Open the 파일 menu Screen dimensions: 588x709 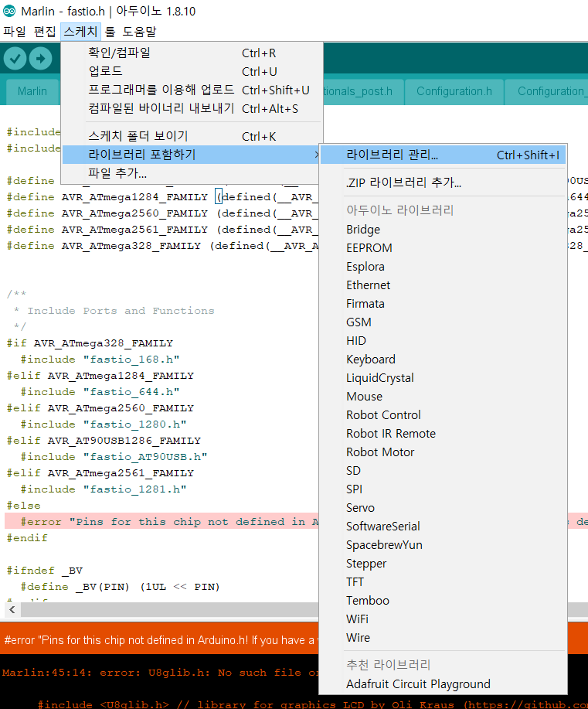(x=15, y=32)
